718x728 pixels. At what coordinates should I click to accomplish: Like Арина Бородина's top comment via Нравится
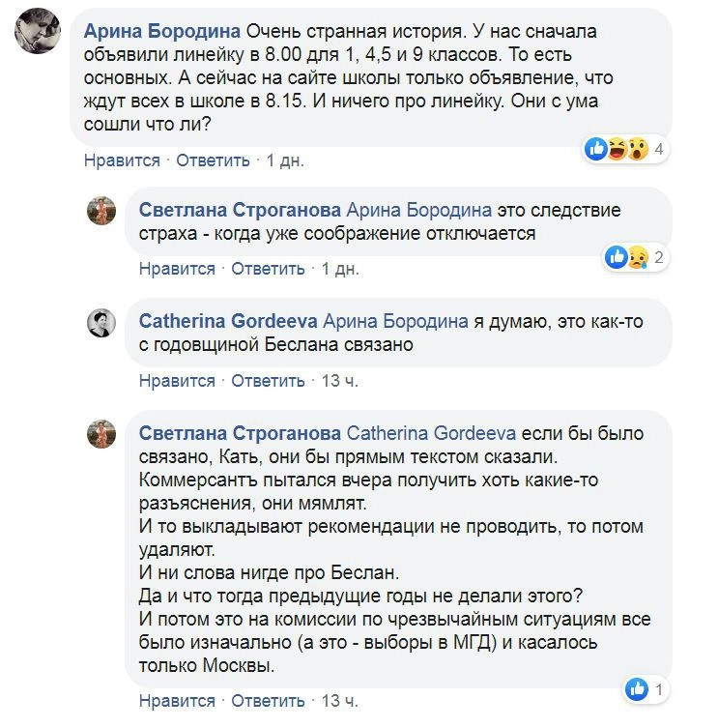(122, 160)
